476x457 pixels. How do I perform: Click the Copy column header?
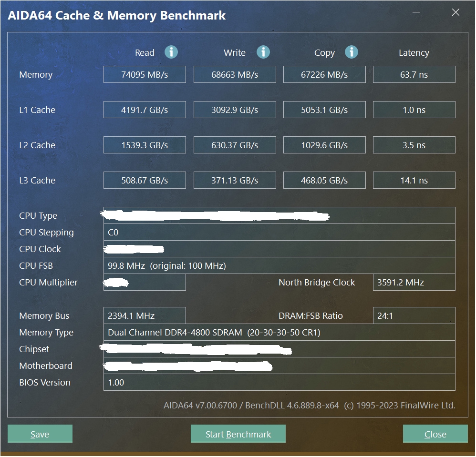tap(324, 53)
